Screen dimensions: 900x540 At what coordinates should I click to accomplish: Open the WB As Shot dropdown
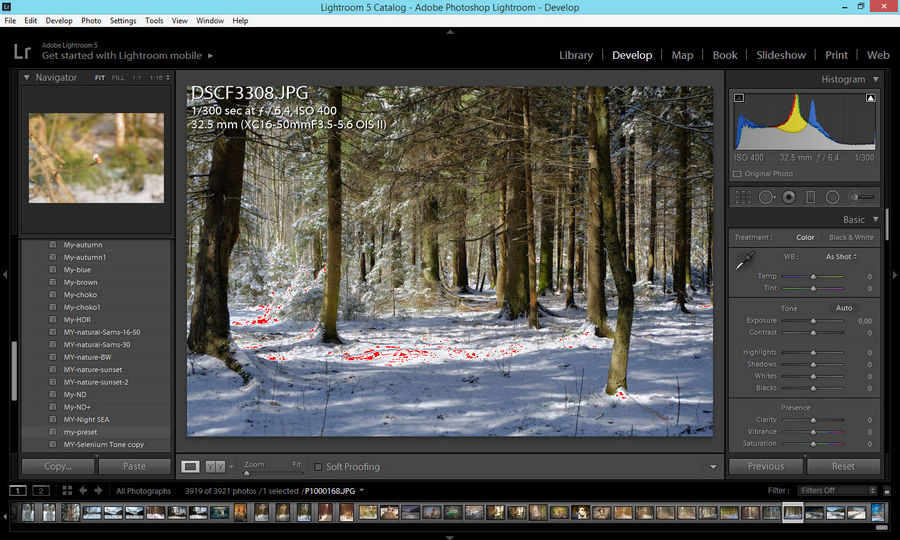click(x=840, y=257)
